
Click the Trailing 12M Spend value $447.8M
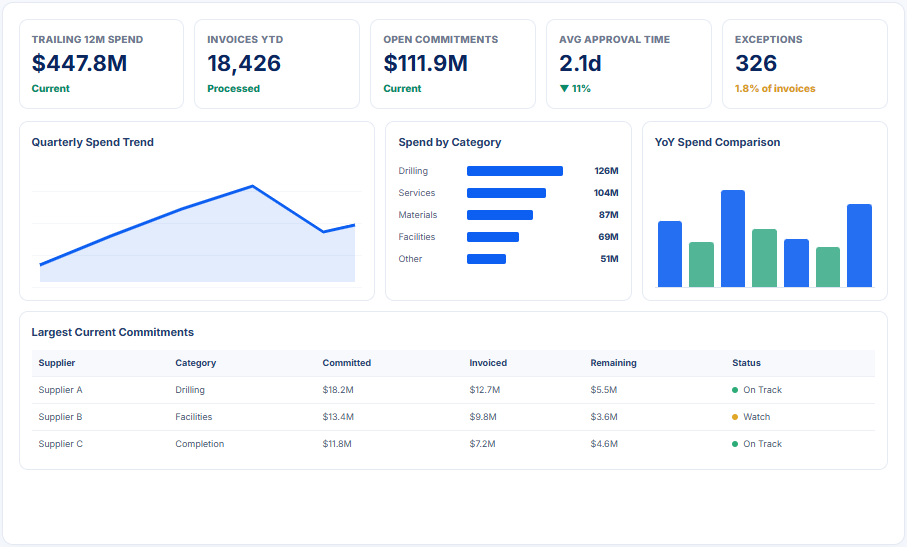click(79, 64)
